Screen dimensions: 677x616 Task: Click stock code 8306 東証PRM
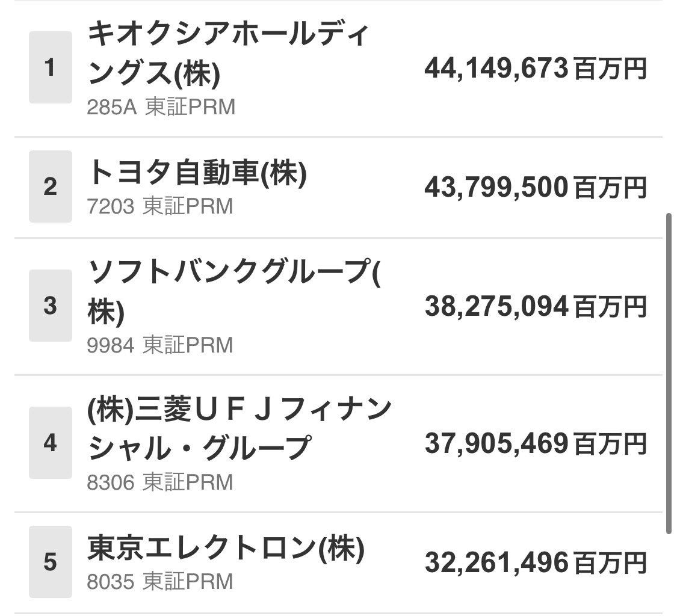(159, 482)
